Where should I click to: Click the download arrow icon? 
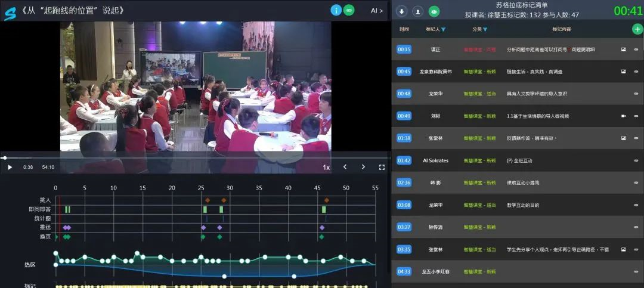(x=402, y=11)
